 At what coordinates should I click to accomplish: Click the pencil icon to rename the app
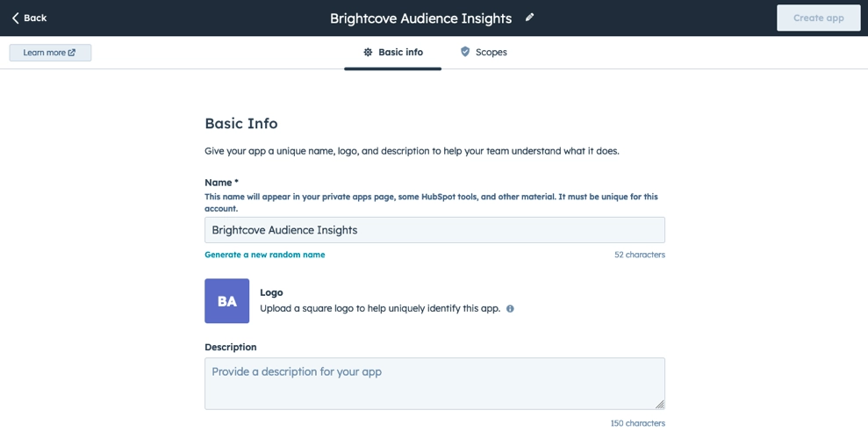click(x=530, y=18)
